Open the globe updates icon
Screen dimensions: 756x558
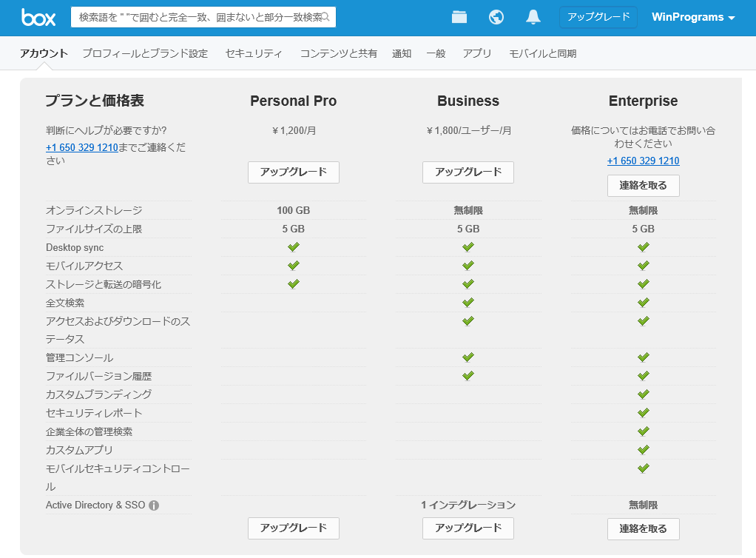(496, 17)
